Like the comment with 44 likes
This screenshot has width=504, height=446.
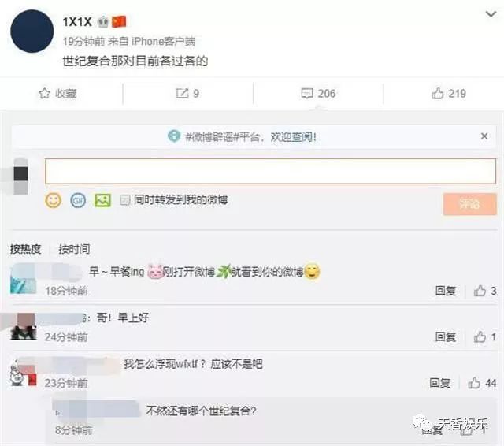(x=482, y=383)
